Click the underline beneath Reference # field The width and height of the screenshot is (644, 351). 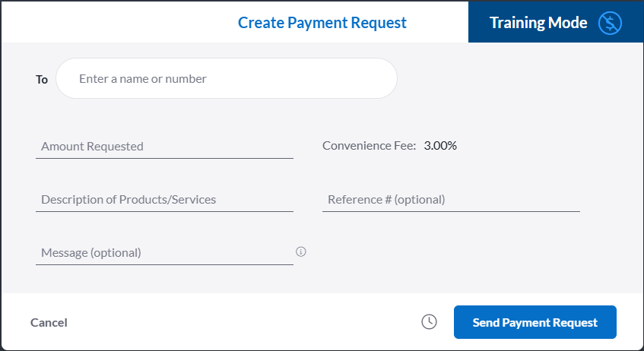(451, 211)
